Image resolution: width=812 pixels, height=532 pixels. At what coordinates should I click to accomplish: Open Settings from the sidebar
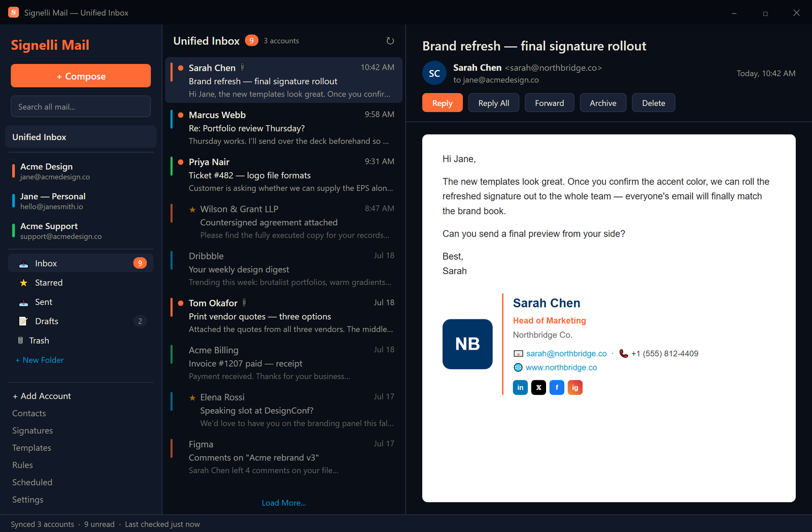click(x=28, y=500)
